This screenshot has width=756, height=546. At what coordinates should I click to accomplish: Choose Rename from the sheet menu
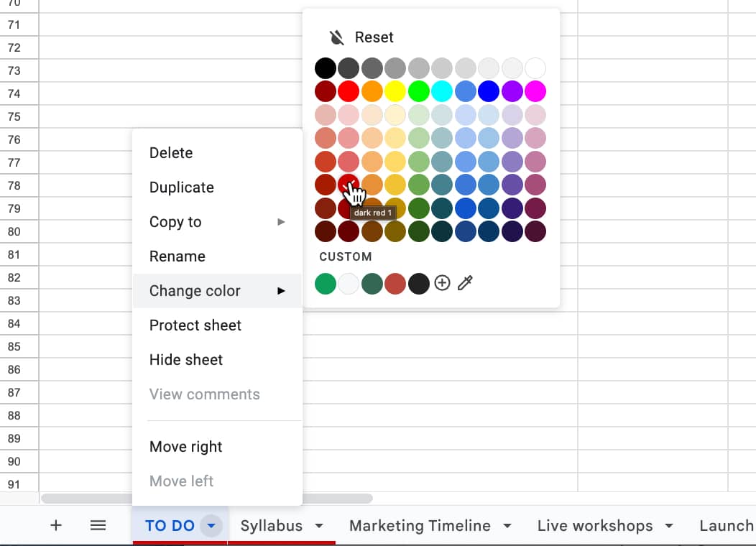[x=178, y=256]
